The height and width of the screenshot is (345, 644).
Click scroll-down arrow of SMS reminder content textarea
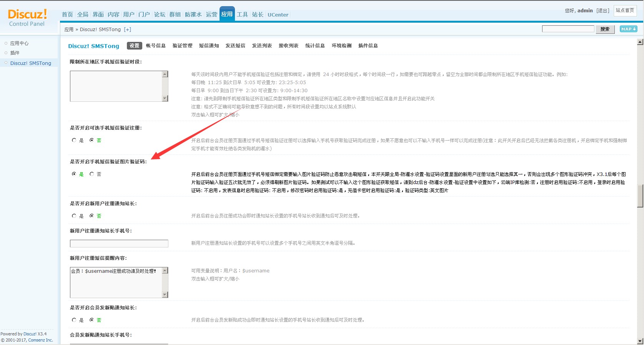tap(165, 295)
